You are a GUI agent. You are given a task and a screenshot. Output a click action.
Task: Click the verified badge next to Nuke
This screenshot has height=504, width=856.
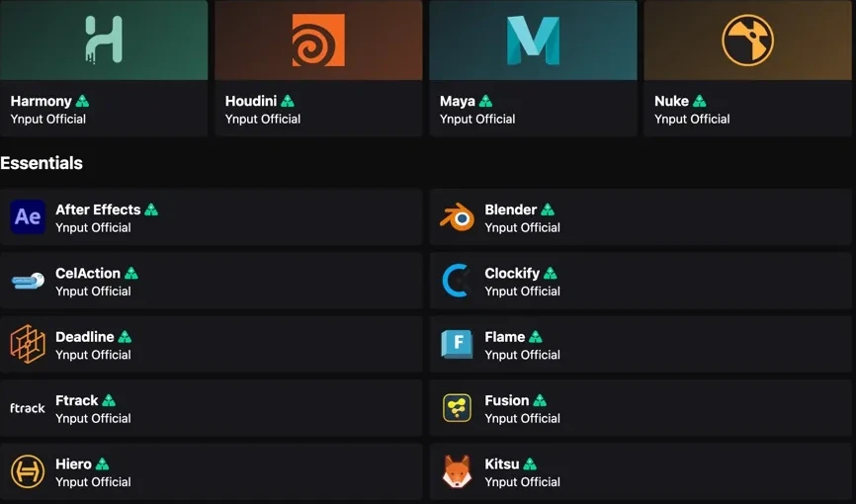click(x=699, y=101)
